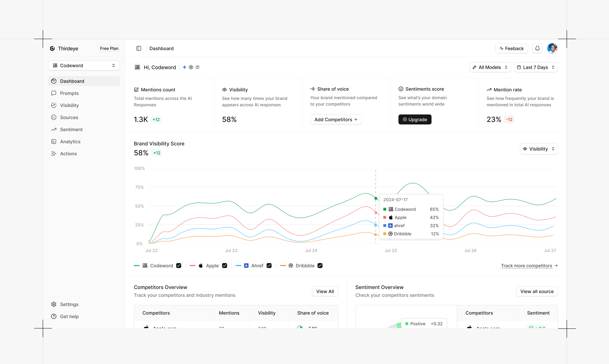Click View all source button

pos(537,291)
